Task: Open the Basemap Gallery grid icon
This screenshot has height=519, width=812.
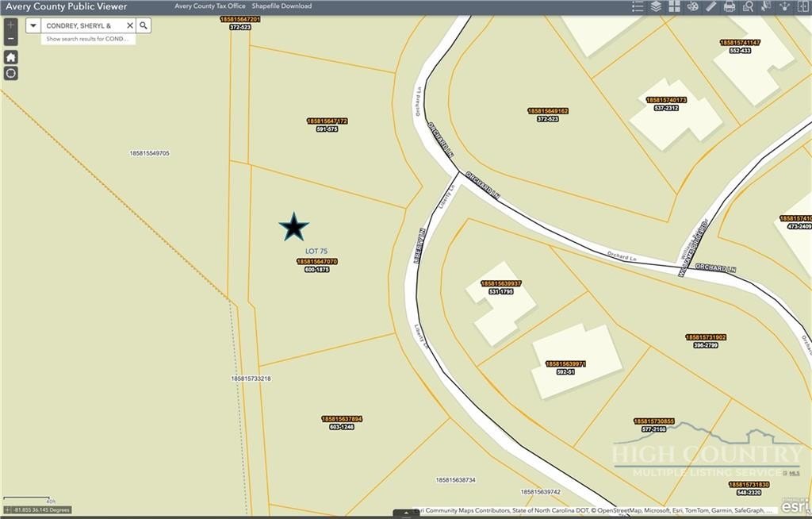Action: tap(674, 6)
